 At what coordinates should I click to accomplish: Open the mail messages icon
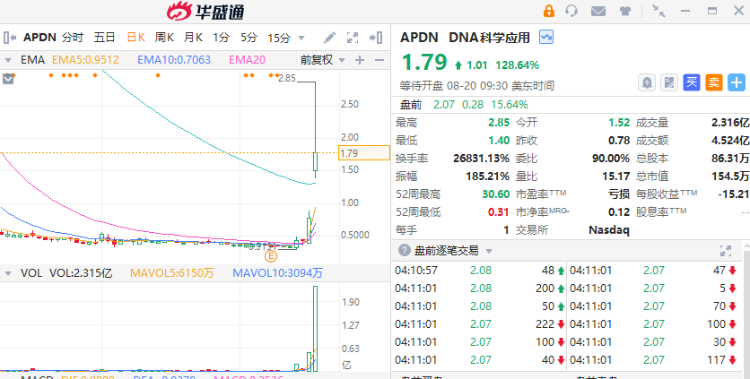click(x=598, y=11)
